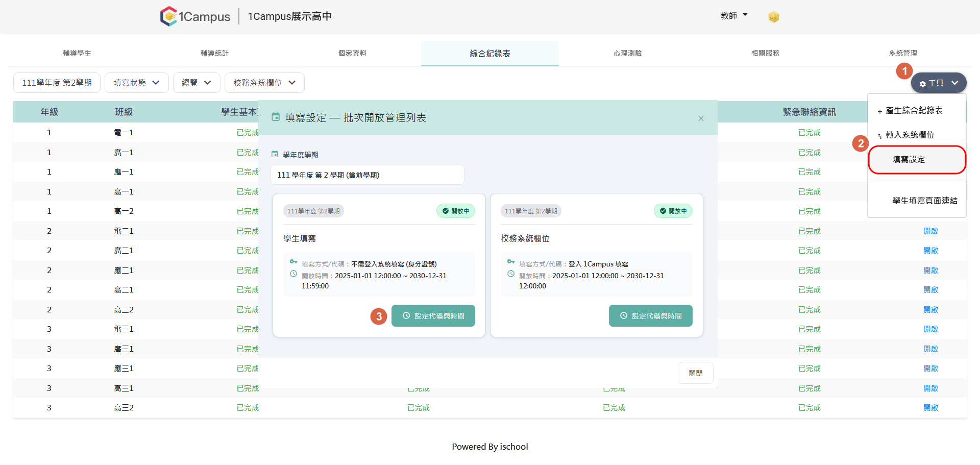The width and height of the screenshot is (980, 465).
Task: Click the 年級 column header
Action: [x=50, y=112]
